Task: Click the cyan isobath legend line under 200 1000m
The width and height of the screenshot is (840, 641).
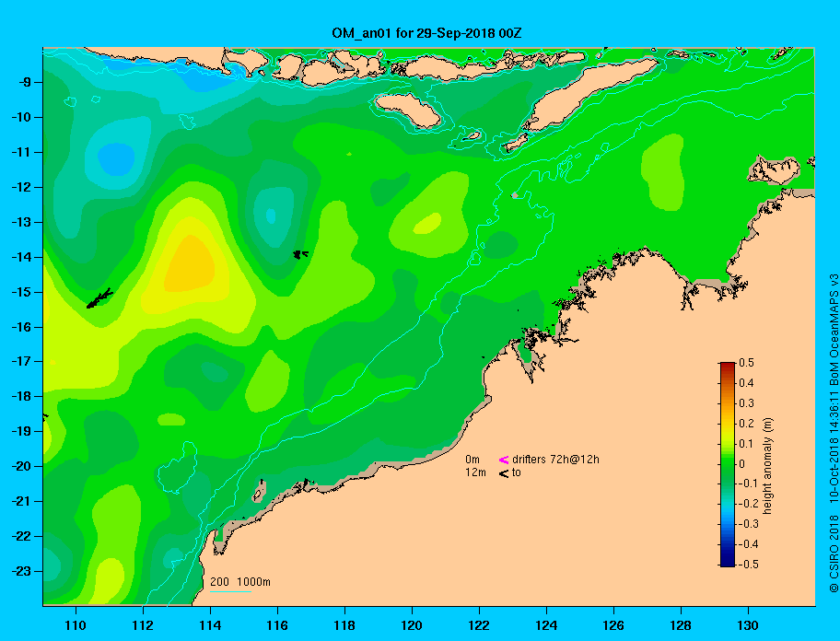Action: [x=231, y=592]
